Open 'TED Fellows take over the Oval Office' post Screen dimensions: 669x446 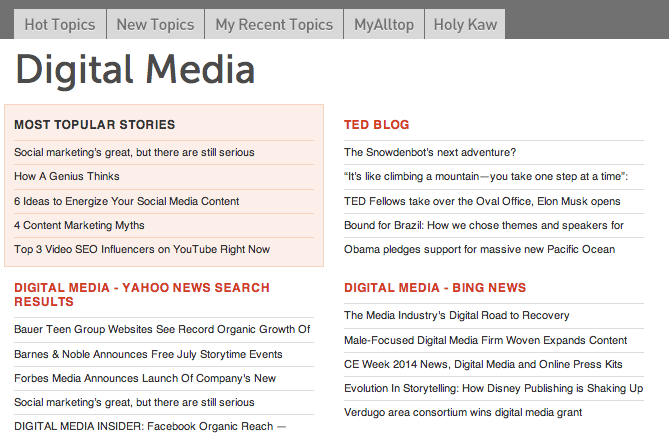pos(482,201)
